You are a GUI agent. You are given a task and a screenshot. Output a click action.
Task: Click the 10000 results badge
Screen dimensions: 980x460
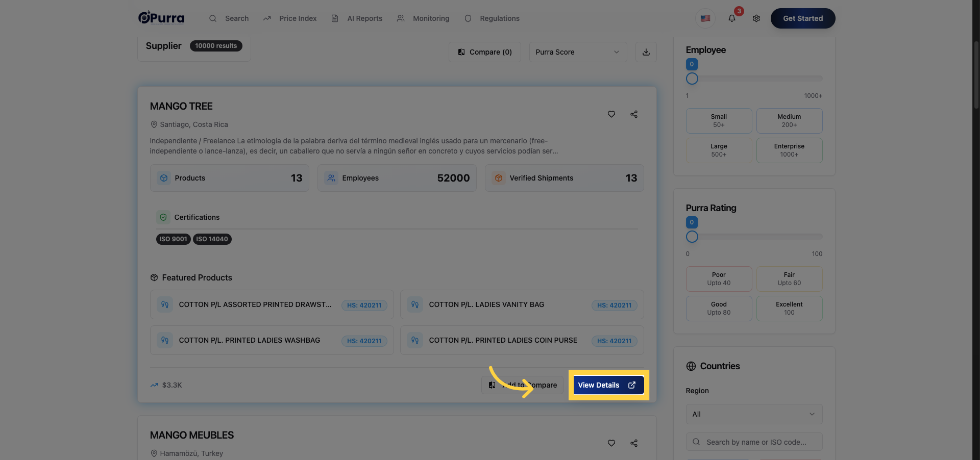[x=216, y=46]
